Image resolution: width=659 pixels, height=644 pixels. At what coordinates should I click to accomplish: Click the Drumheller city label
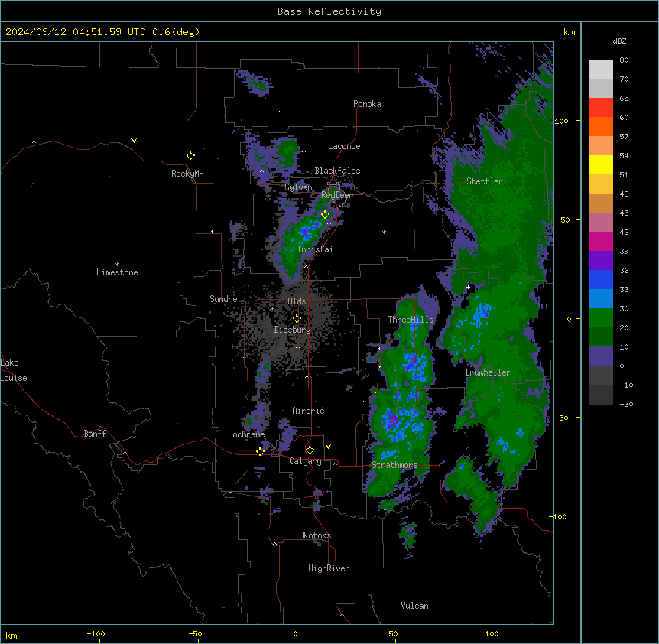click(x=488, y=372)
